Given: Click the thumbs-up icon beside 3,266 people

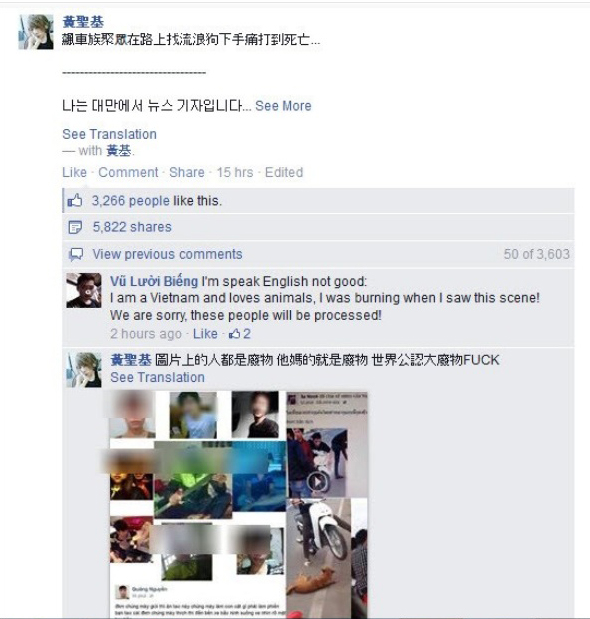Looking at the screenshot, I should 75,201.
